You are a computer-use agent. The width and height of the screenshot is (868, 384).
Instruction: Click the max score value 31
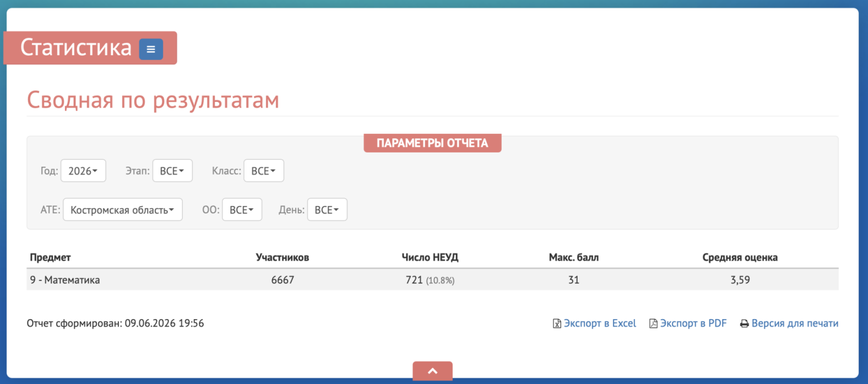coord(574,280)
